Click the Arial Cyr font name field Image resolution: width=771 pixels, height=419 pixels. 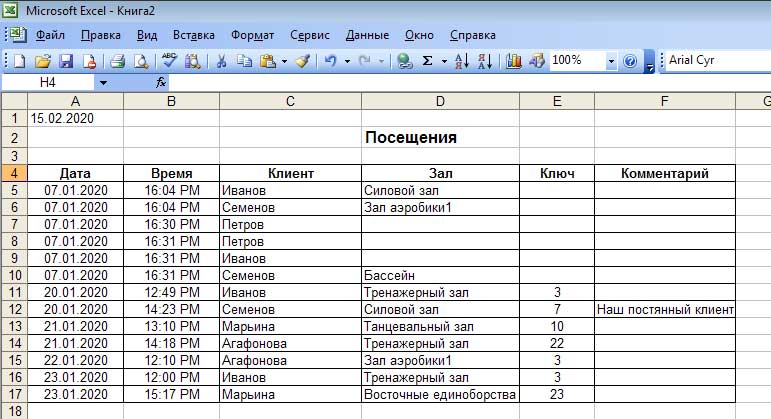(x=715, y=61)
